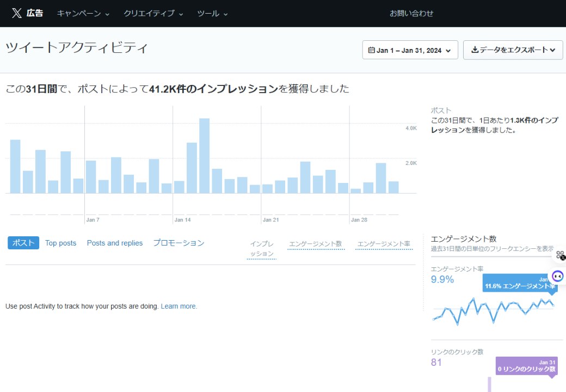566x392 pixels.
Task: Expand the データをエクスポート dropdown
Action: click(x=513, y=50)
